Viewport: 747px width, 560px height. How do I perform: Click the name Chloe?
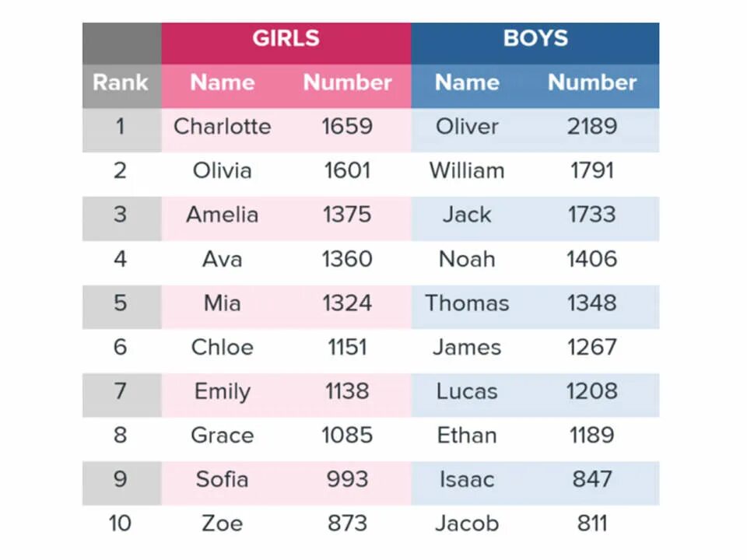click(223, 347)
